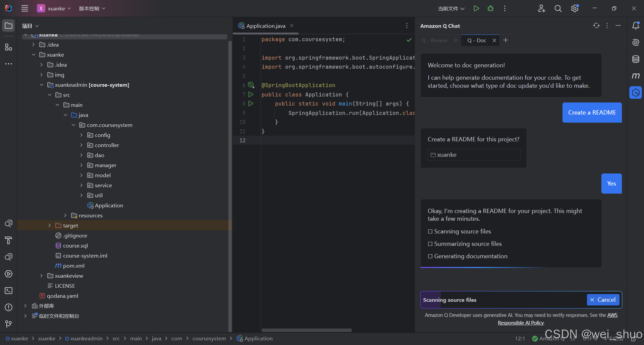Open Amazon Q Chat options menu
Viewport: 644px width, 345px height.
[x=607, y=25]
